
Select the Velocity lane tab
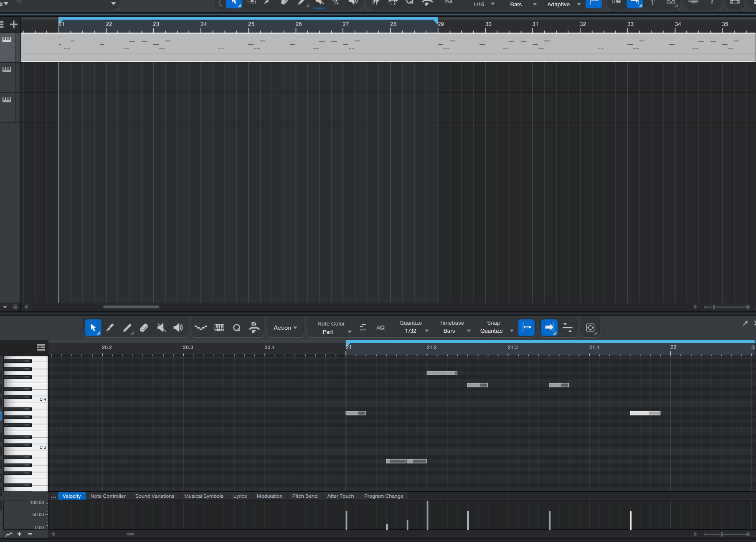click(72, 496)
